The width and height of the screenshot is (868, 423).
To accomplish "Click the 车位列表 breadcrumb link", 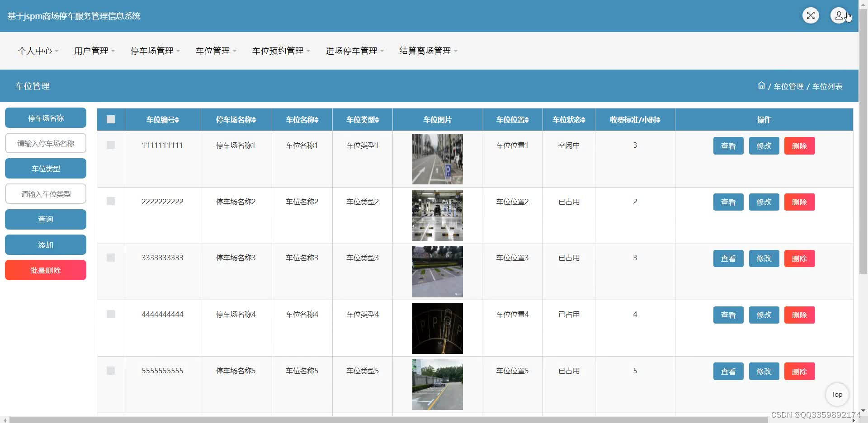I will (x=827, y=86).
